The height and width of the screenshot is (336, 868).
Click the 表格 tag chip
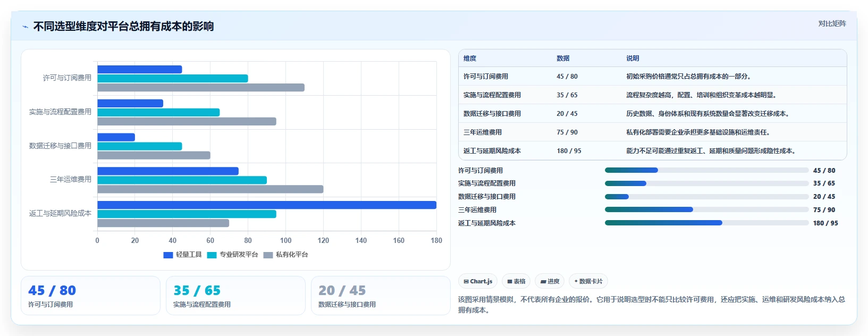516,281
